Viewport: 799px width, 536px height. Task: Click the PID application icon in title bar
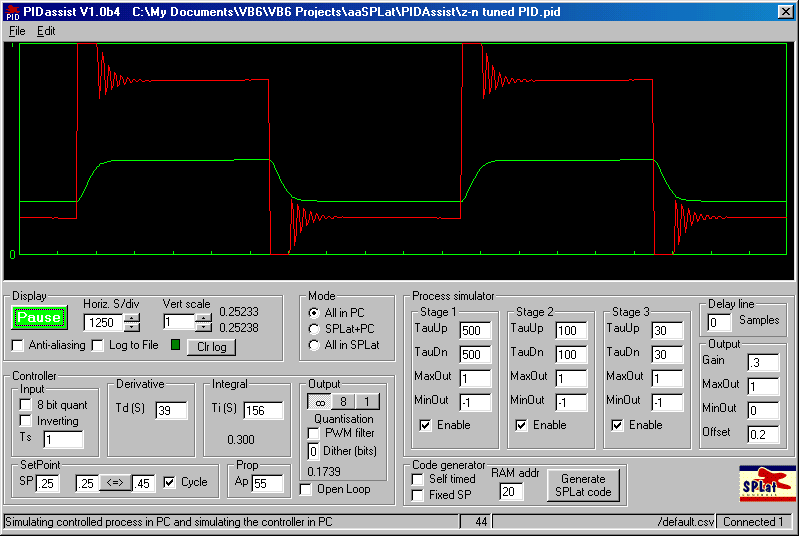coord(12,12)
